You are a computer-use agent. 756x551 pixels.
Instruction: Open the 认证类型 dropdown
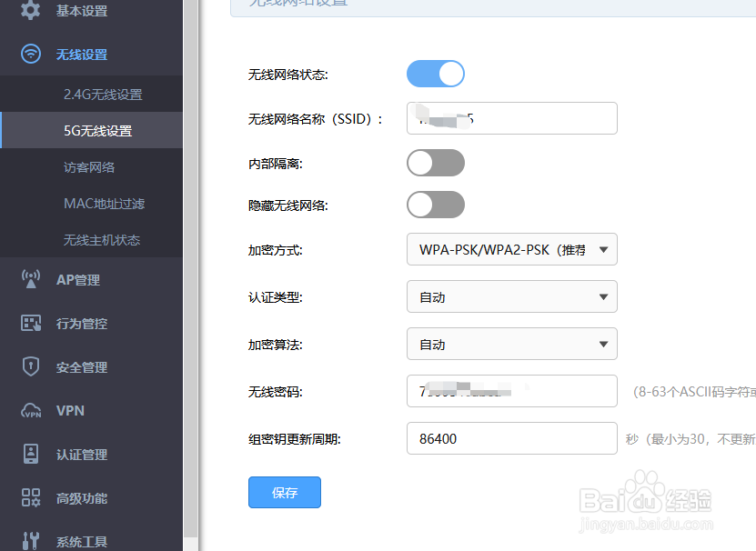point(512,296)
